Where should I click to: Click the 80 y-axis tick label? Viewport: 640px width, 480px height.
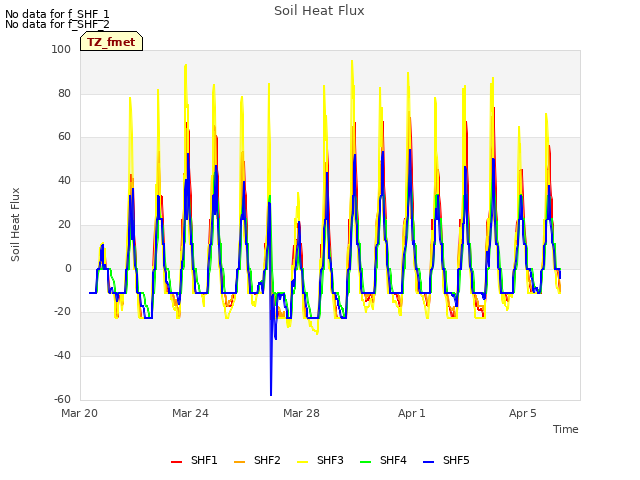click(x=64, y=93)
